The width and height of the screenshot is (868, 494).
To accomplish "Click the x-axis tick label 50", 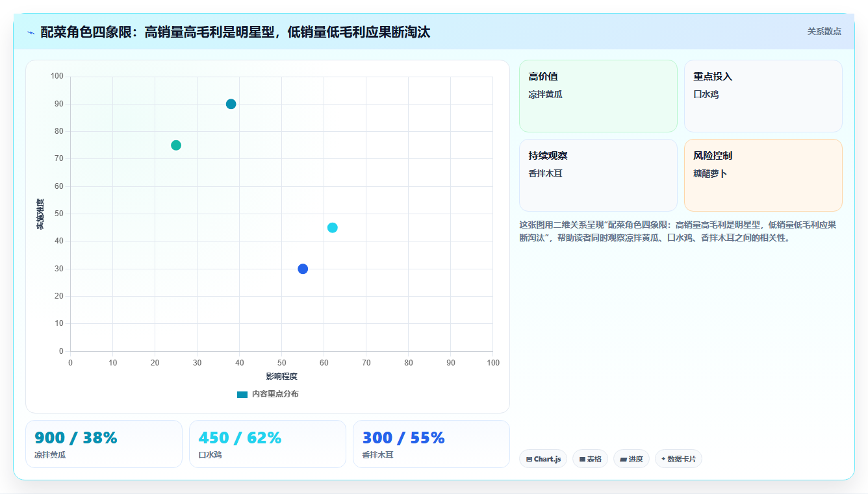I will 281,363.
